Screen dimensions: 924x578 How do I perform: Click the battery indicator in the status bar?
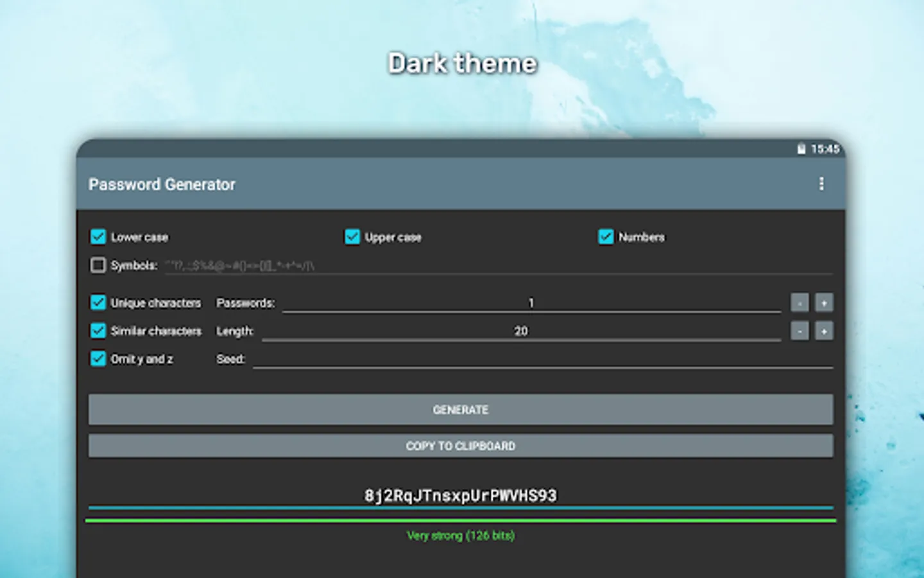[800, 149]
